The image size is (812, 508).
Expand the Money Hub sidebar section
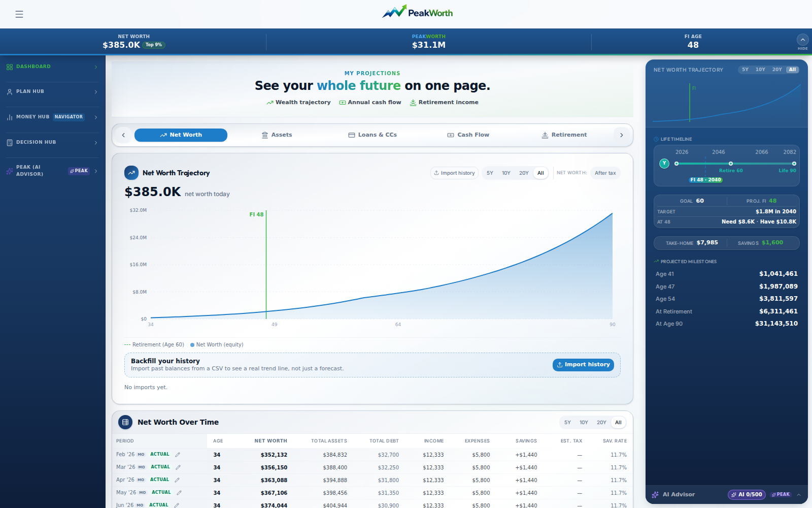[95, 117]
